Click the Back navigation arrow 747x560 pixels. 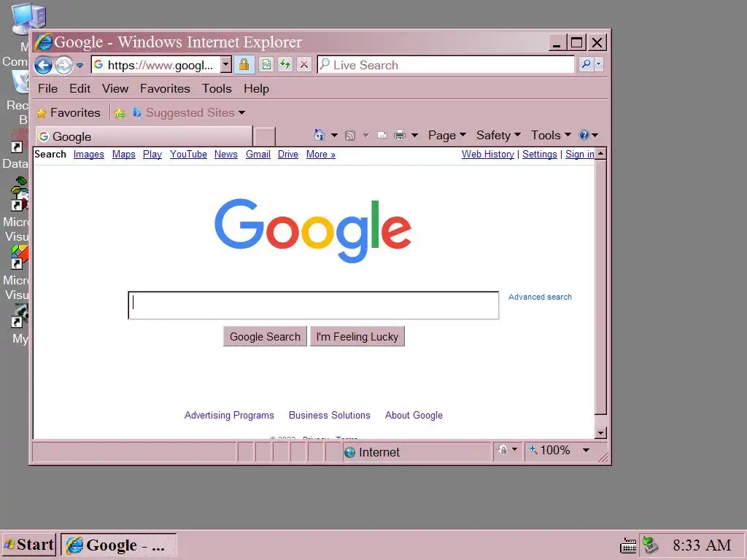(43, 65)
